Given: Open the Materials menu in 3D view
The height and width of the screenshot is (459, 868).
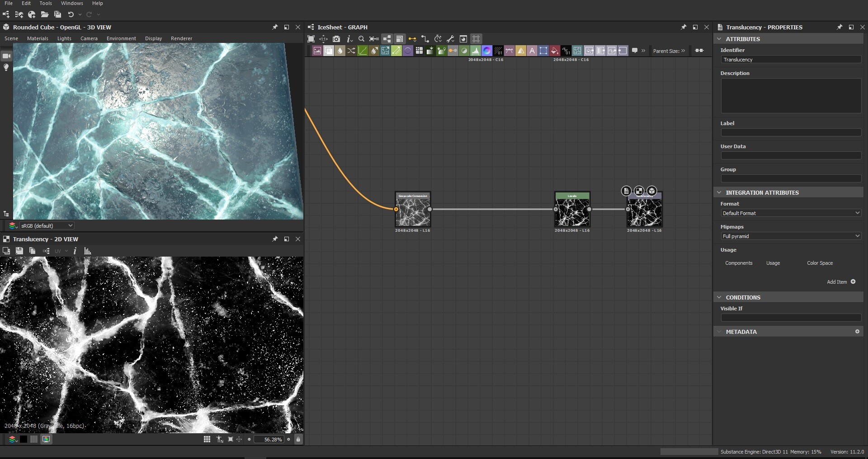Looking at the screenshot, I should pyautogui.click(x=38, y=39).
